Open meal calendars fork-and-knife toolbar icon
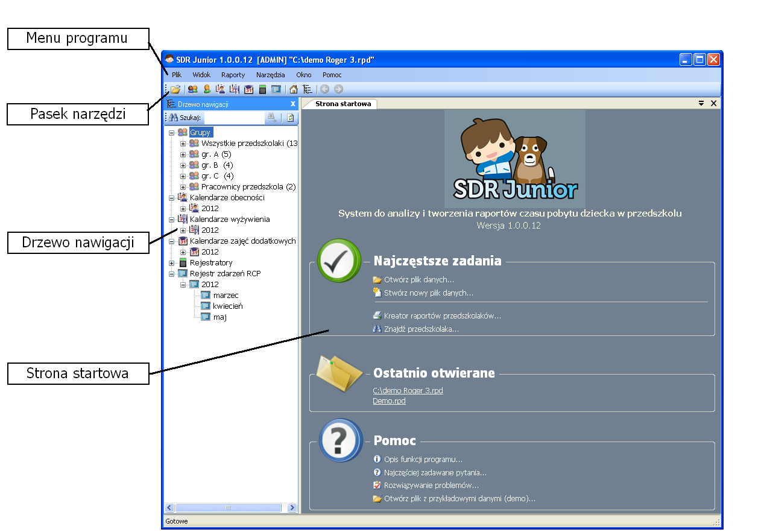The height and width of the screenshot is (532, 764). (235, 89)
